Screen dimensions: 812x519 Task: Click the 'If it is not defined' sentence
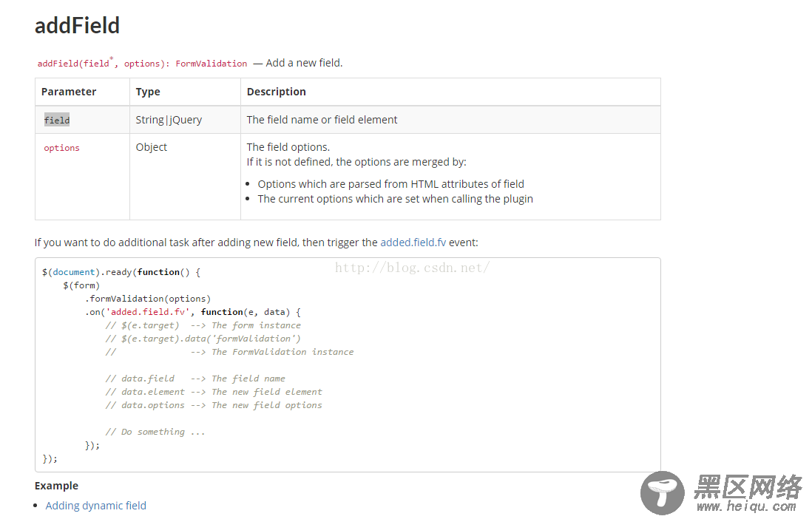[x=356, y=162]
